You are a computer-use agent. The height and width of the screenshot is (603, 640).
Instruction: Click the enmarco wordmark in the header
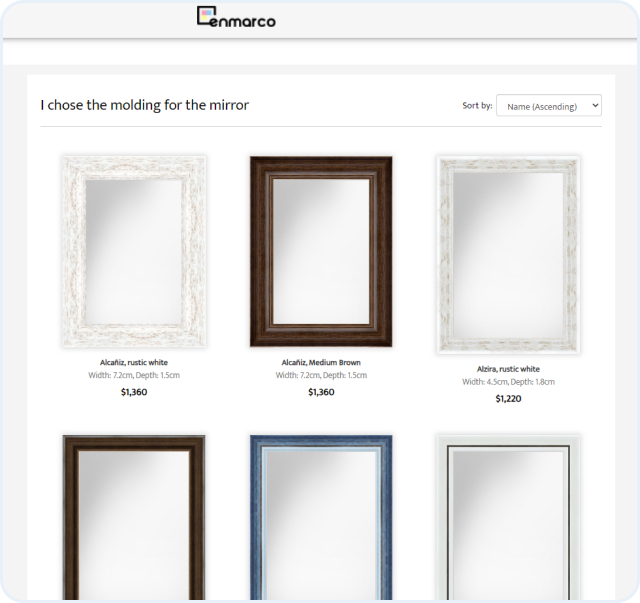tap(246, 19)
